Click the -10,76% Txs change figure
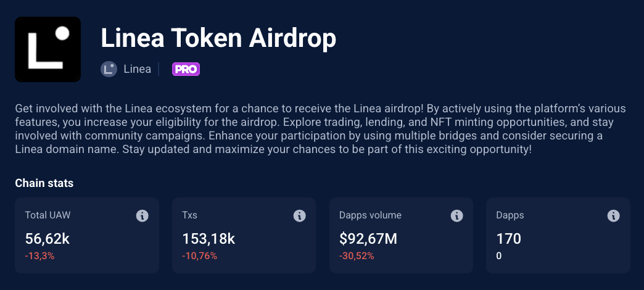The image size is (644, 290). pos(200,255)
